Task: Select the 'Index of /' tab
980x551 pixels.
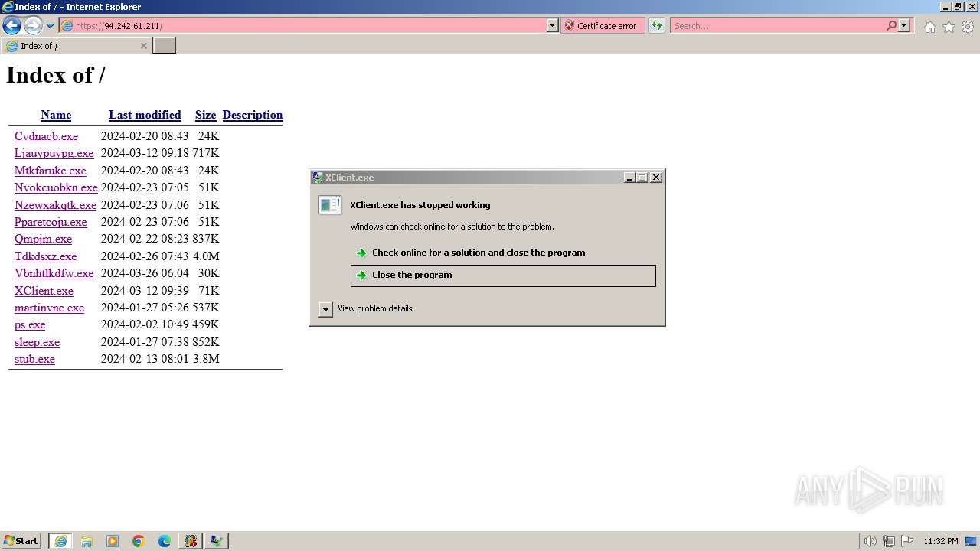Action: pyautogui.click(x=77, y=46)
